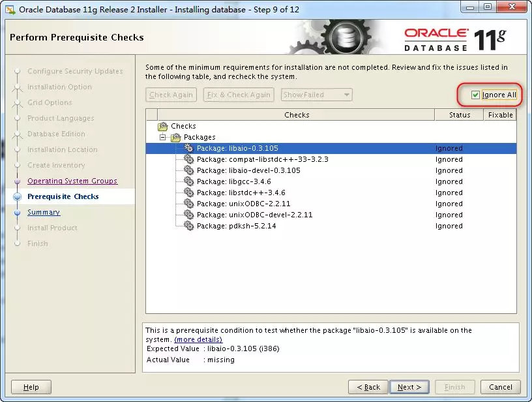Click the Checks root folder icon
Image resolution: width=532 pixels, height=402 pixels.
163,127
